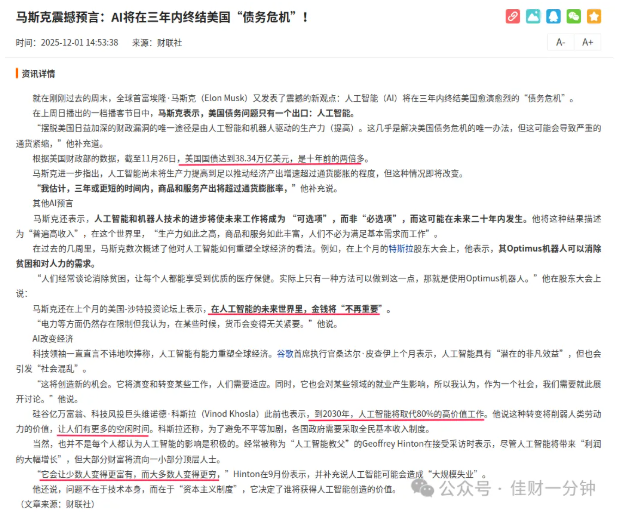This screenshot has width=642, height=525.
Task: Open the 特斯拉 hyperlink in article
Action: coord(401,249)
